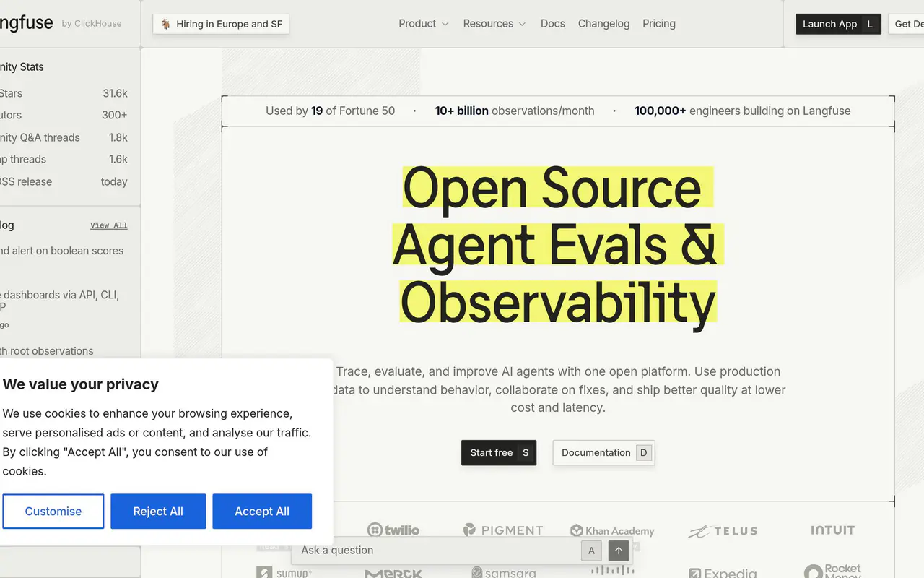This screenshot has height=578, width=924.
Task: Click the D shortcut badge on Documentation
Action: 644,453
